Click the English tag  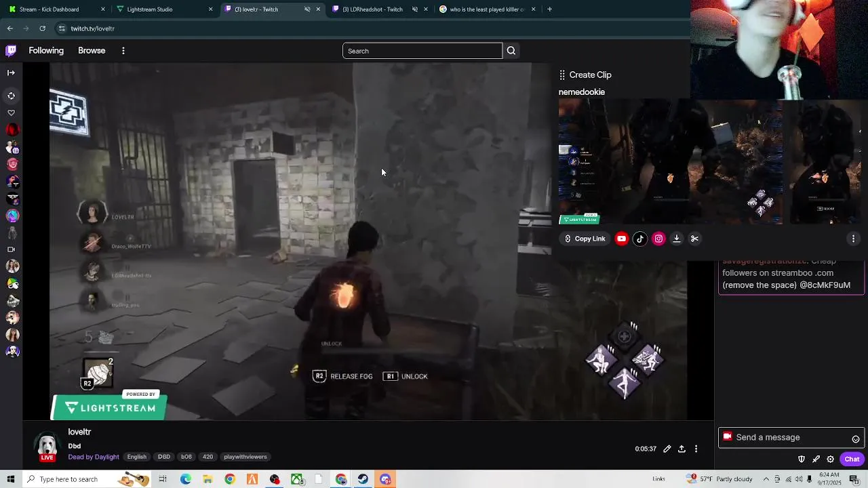click(x=136, y=457)
